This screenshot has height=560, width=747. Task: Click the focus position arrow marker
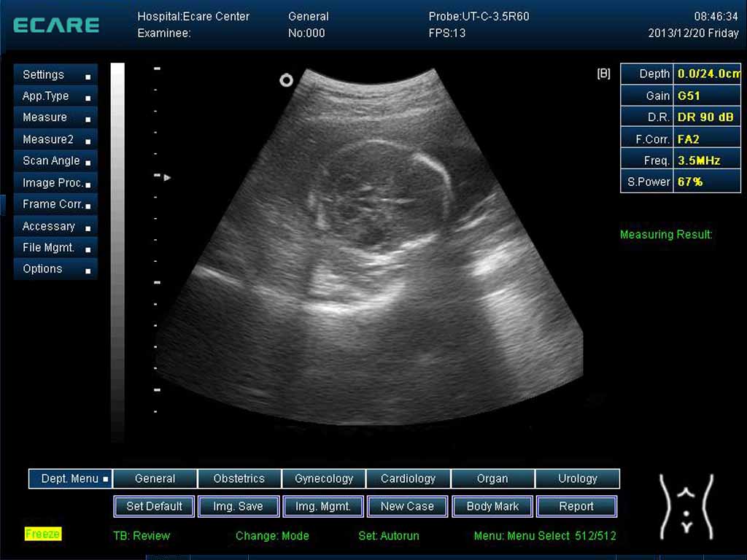point(167,176)
